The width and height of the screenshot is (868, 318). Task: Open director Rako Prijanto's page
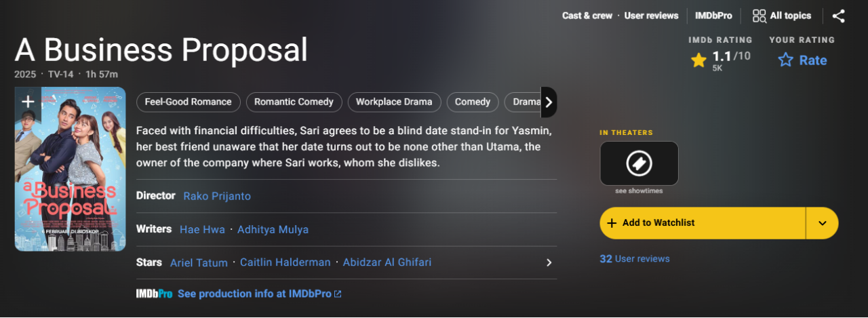point(217,196)
